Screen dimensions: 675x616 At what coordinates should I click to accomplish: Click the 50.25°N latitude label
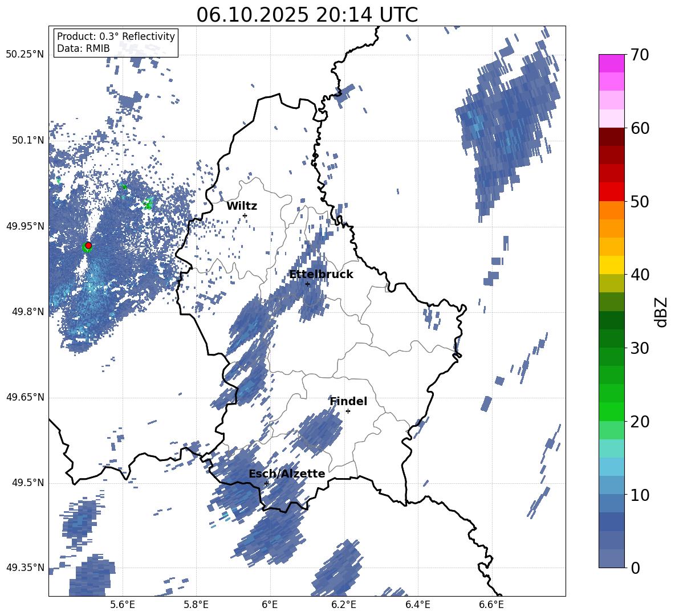[x=25, y=55]
